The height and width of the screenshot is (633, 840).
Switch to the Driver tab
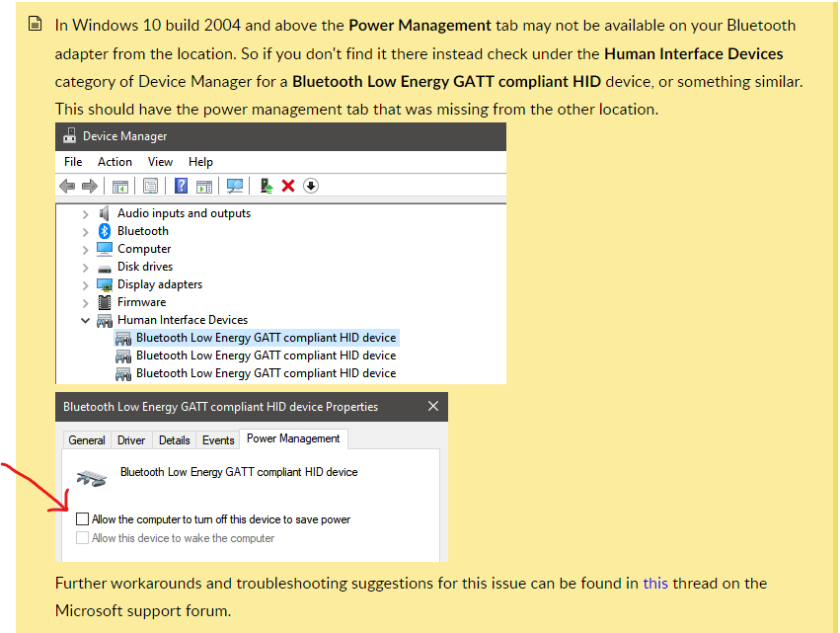tap(131, 440)
